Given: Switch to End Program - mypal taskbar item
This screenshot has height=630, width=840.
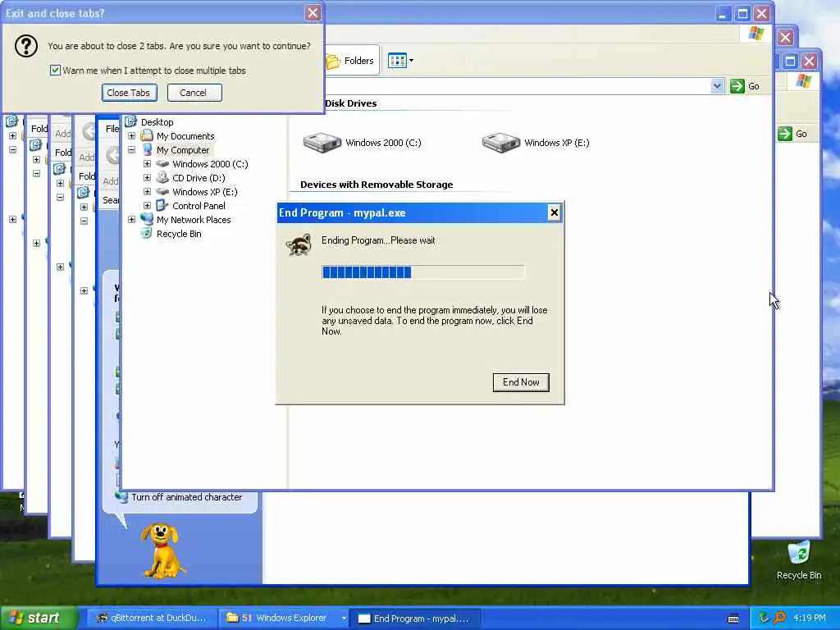Looking at the screenshot, I should (413, 619).
